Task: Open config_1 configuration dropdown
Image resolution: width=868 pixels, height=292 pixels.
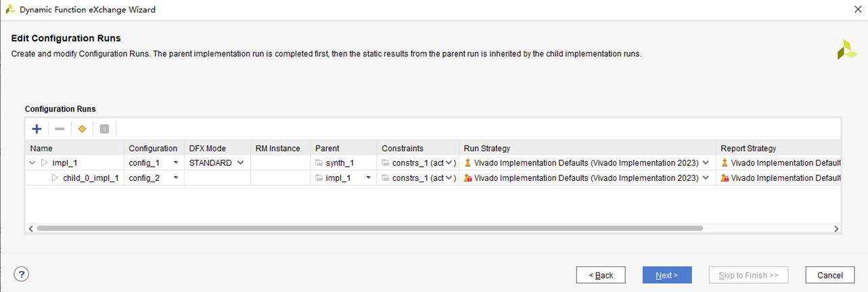Action: 176,163
